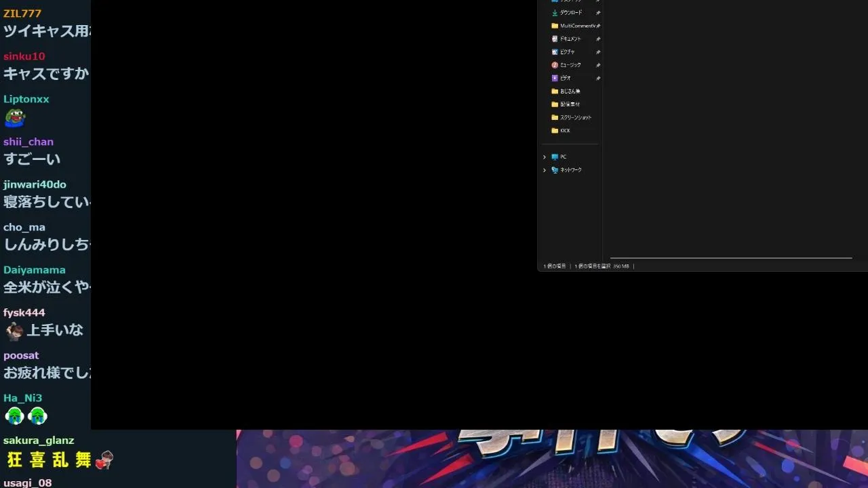
Task: Click poosat's message starting お疲れ様でし
Action: click(x=47, y=373)
